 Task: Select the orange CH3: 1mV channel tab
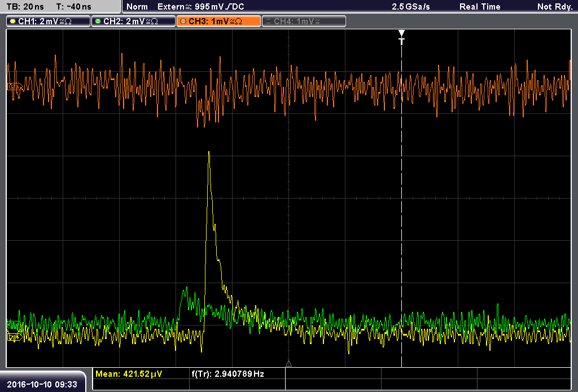tap(218, 21)
